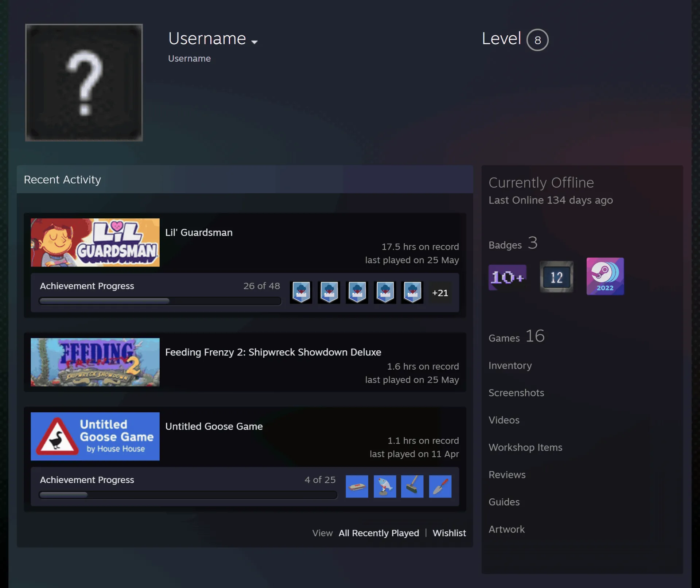Show the +21 more achievements

coord(440,293)
